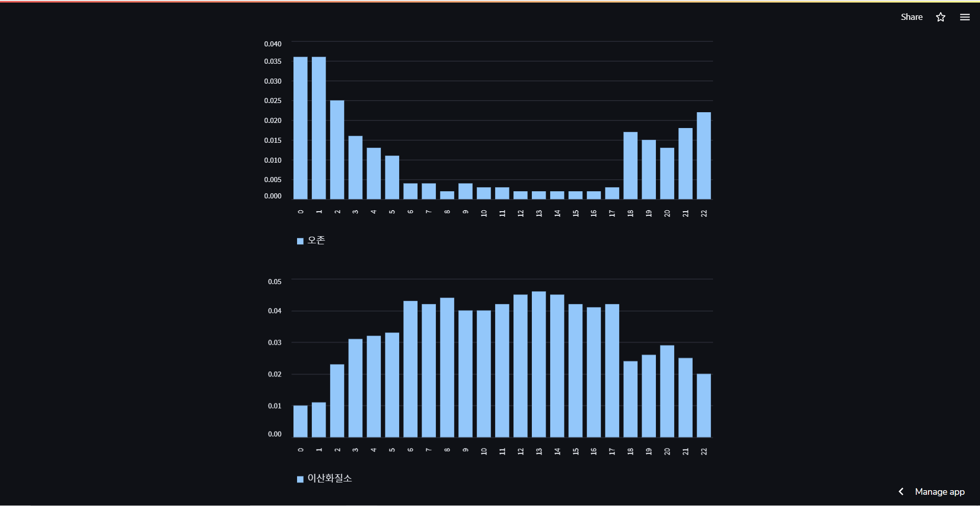
Task: Select the hour 22 bar in ozone chart
Action: pyautogui.click(x=704, y=156)
